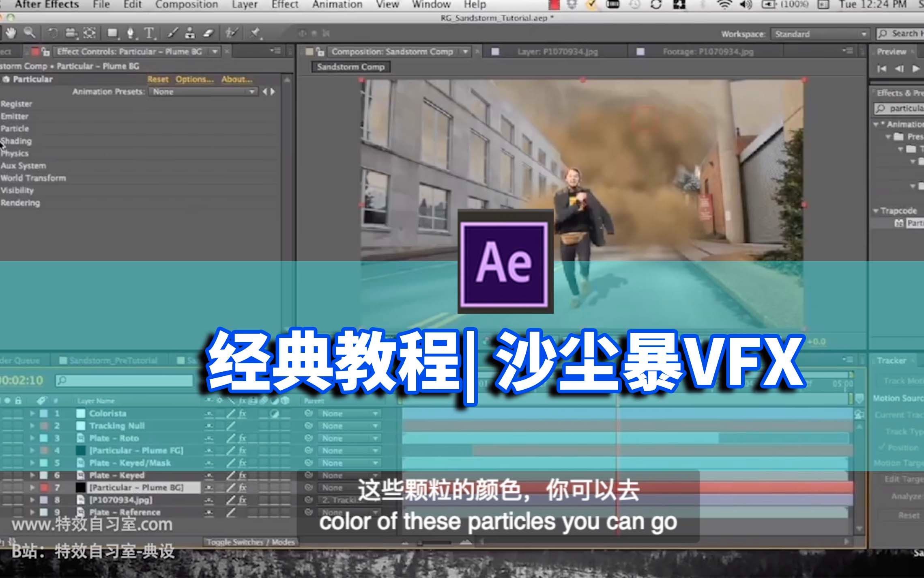Toggle the Effect Controls panel lock
This screenshot has height=578, width=924.
[45, 52]
